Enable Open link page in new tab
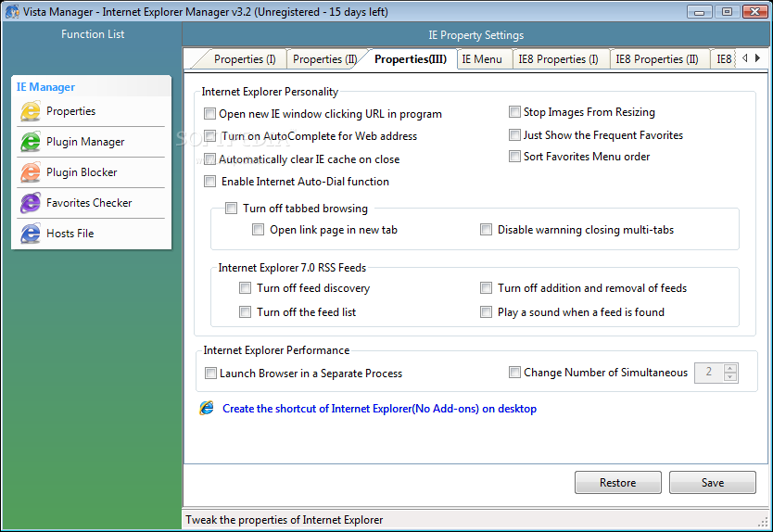 point(259,229)
